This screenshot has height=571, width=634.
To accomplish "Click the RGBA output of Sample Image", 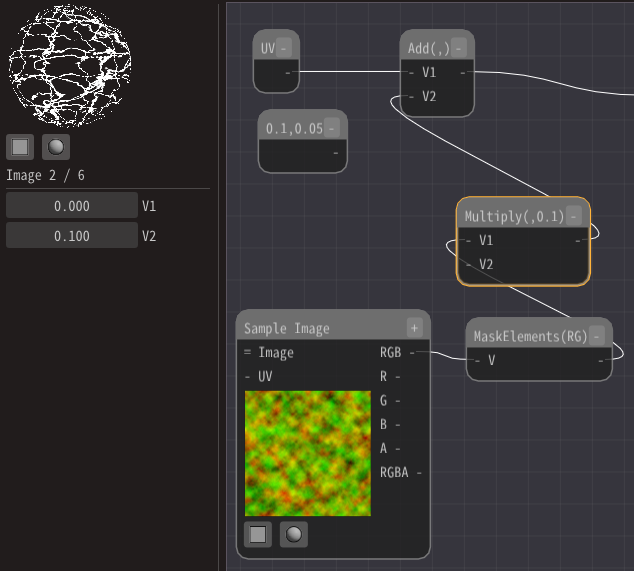I will click(401, 472).
